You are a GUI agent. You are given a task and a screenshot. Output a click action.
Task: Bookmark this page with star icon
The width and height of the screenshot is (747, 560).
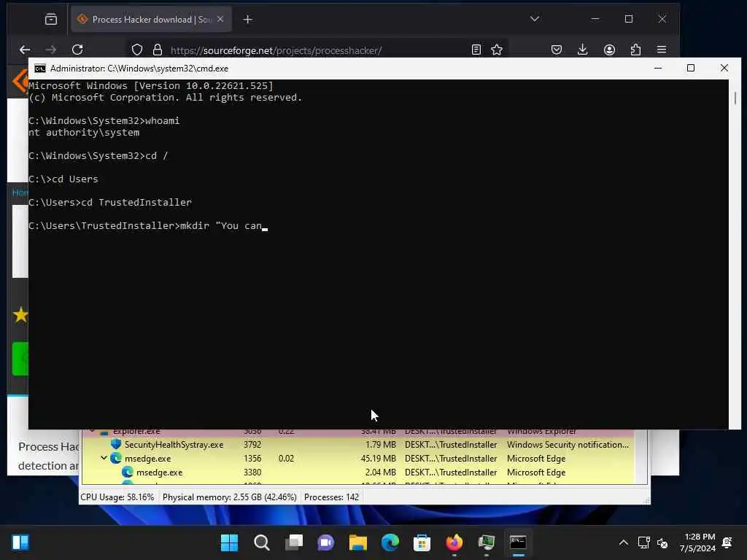pos(497,50)
